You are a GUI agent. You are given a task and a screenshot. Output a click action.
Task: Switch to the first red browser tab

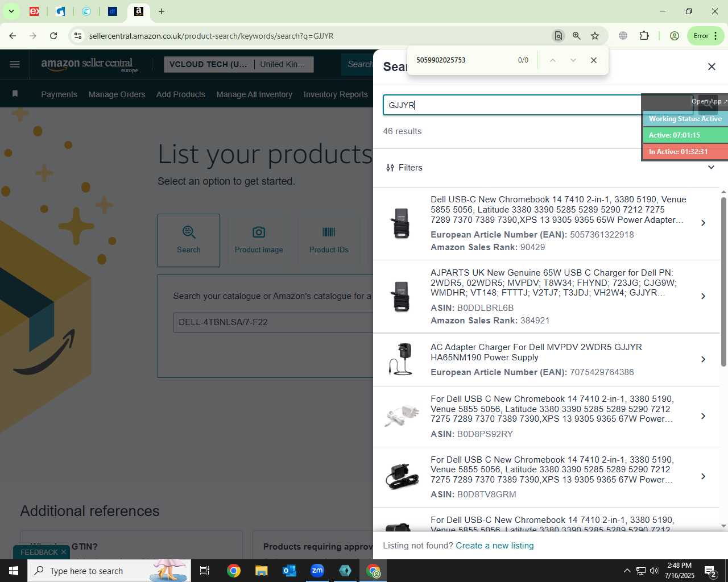34,11
